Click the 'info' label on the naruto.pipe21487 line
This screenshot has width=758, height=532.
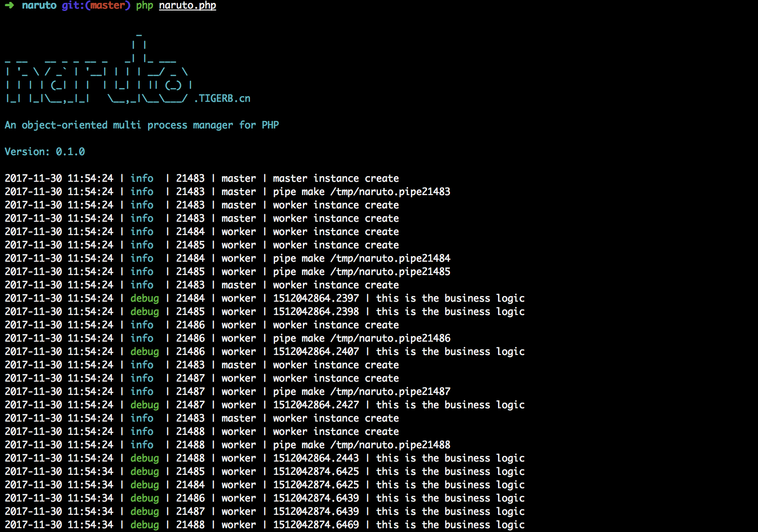(142, 392)
